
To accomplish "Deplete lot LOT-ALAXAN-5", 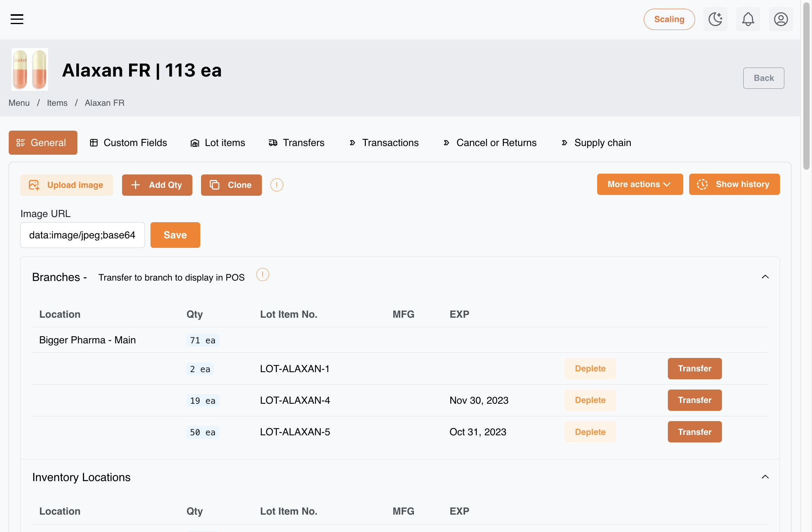I will (590, 432).
